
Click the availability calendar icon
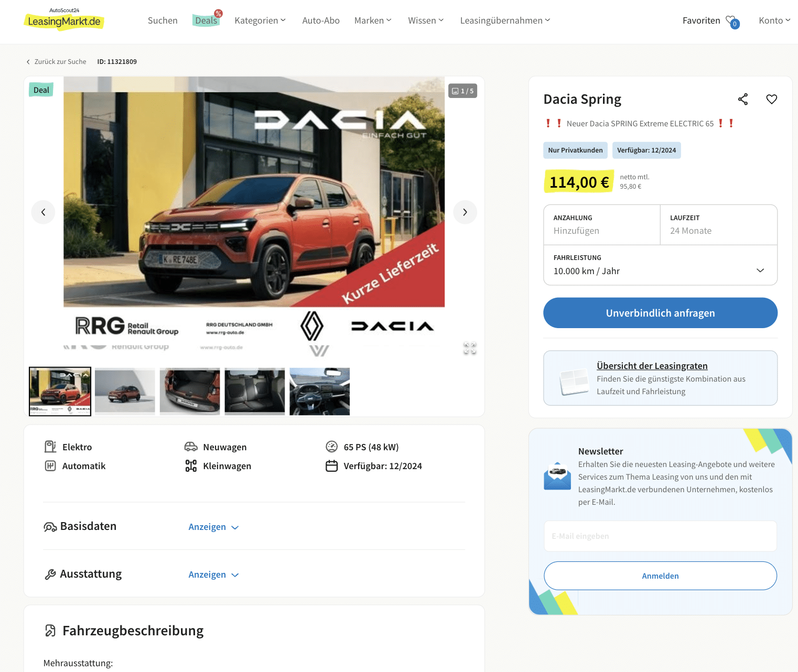pyautogui.click(x=331, y=465)
